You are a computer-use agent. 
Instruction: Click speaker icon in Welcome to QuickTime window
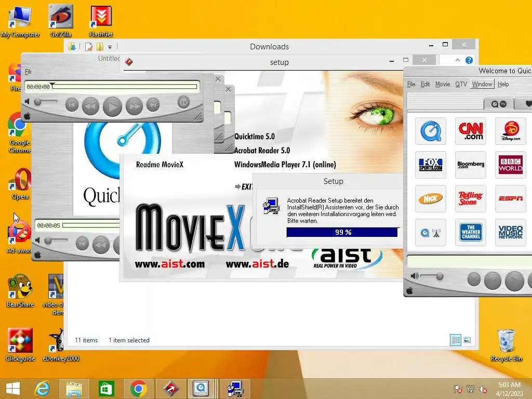click(415, 276)
